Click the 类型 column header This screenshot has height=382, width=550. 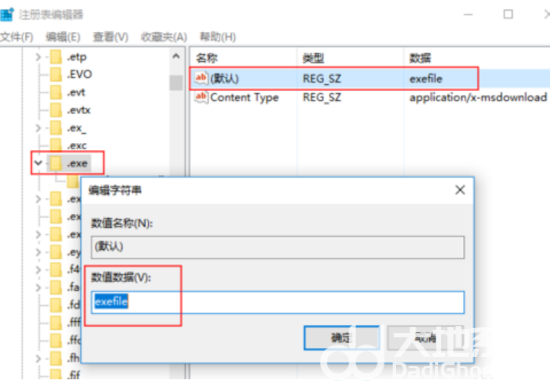313,58
